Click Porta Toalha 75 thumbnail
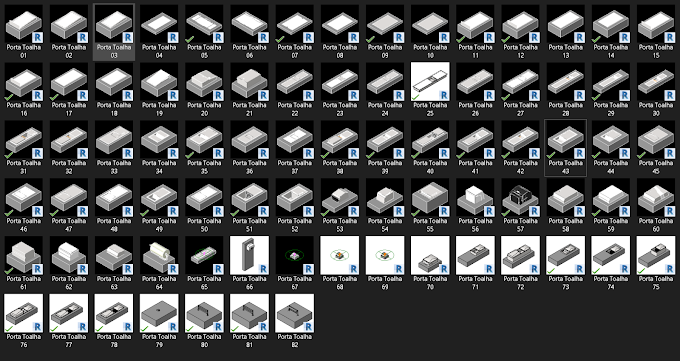This screenshot has width=680, height=361. point(656,255)
